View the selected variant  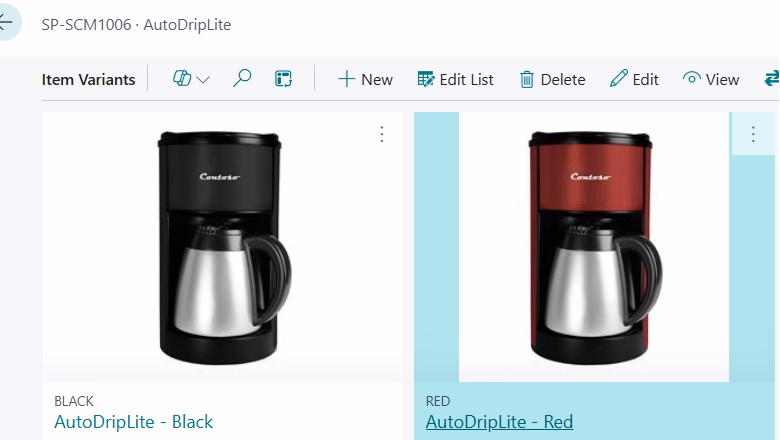click(711, 80)
